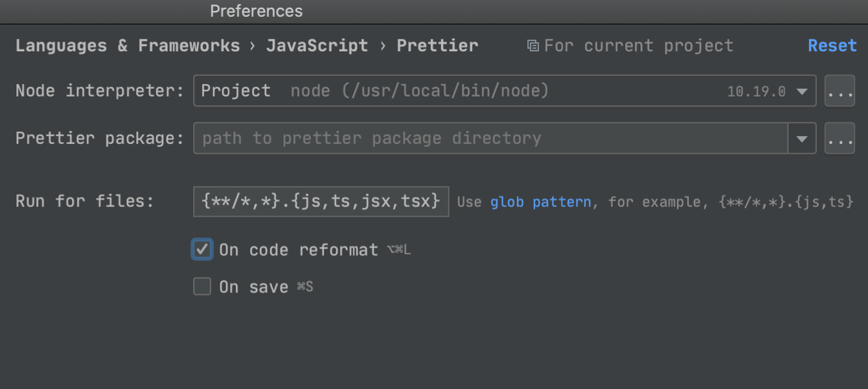This screenshot has width=868, height=389.
Task: Click the "Prettier" breadcrumb item
Action: (x=437, y=46)
